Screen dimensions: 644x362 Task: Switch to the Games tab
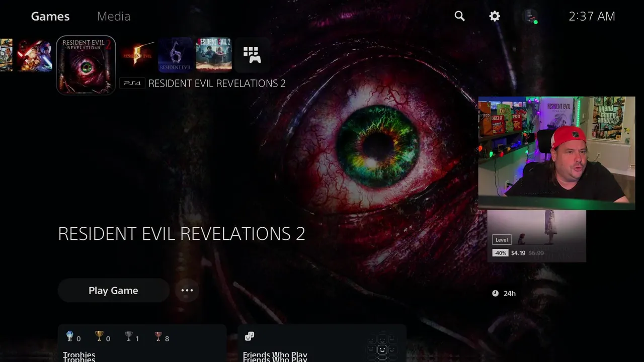[50, 16]
